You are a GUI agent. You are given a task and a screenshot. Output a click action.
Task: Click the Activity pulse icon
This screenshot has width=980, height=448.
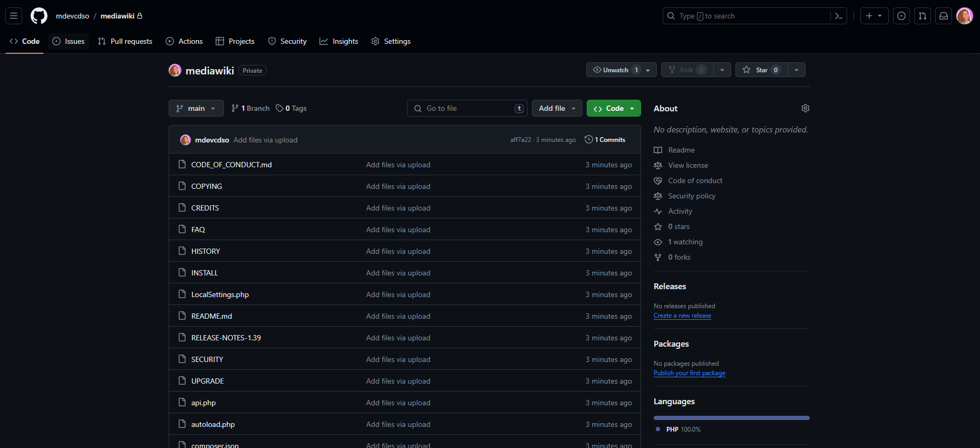(658, 212)
